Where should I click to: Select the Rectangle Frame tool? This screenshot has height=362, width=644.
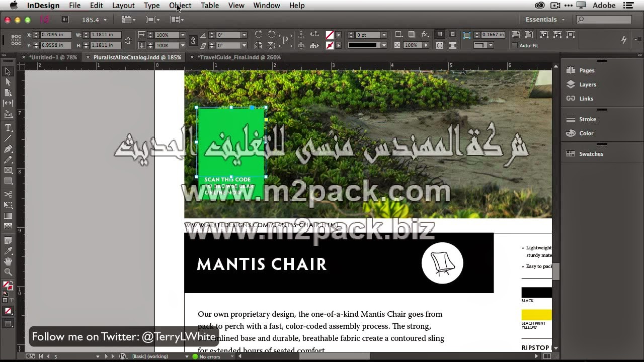(8, 170)
